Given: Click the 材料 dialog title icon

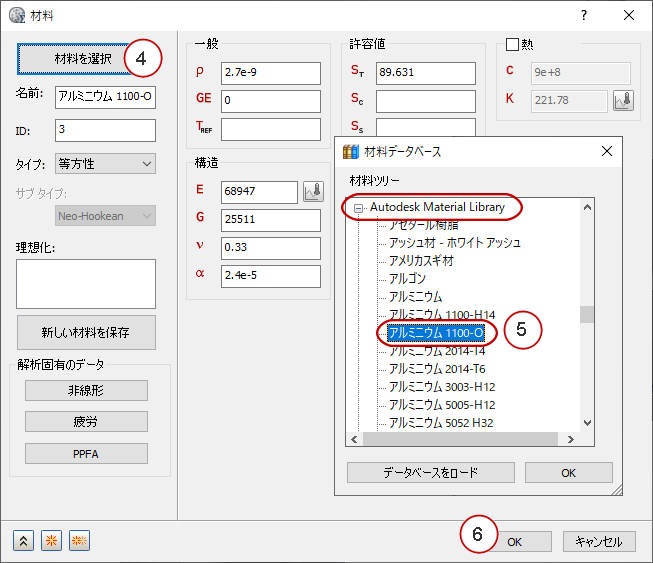Looking at the screenshot, I should point(17,15).
